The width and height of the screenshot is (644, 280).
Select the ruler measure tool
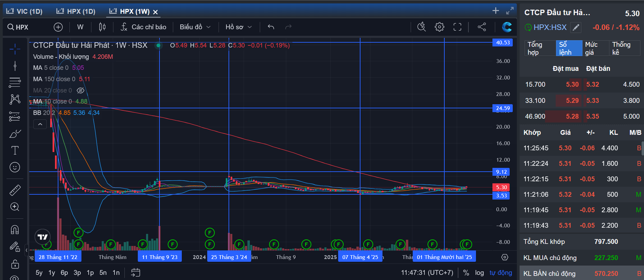[15, 190]
